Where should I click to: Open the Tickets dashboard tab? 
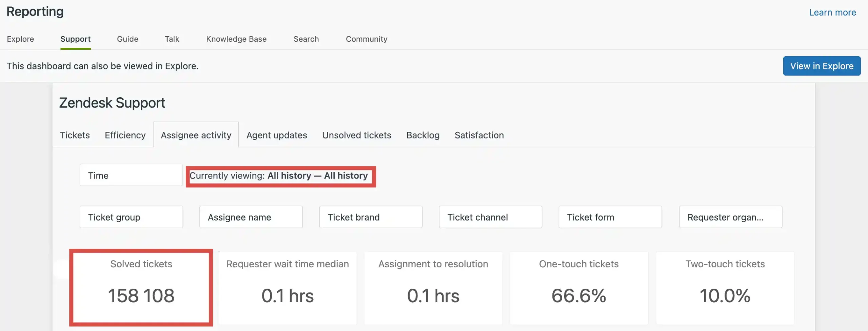point(75,135)
